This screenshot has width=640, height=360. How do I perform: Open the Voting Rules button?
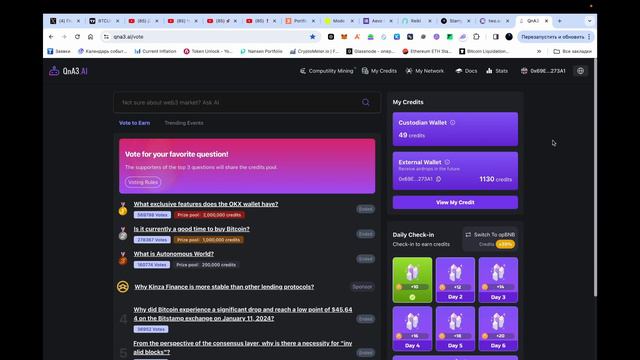click(143, 182)
